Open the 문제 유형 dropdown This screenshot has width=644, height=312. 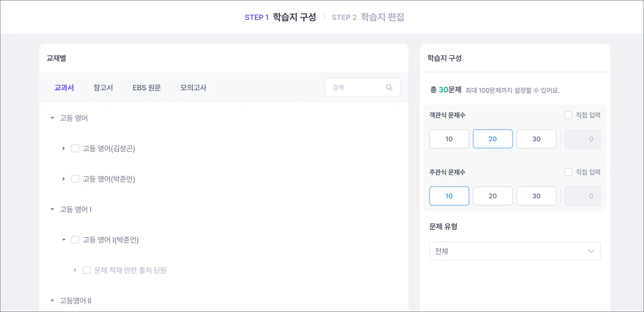(514, 251)
